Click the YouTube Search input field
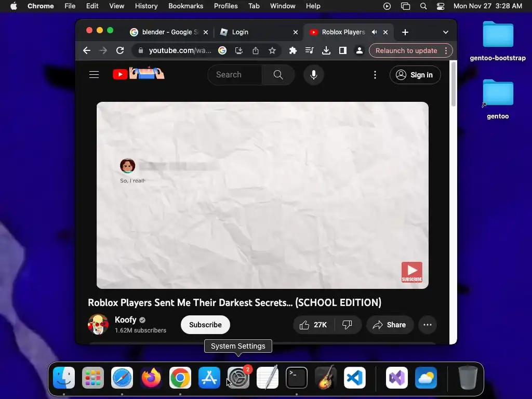Screen dimensions: 532x399 [x=235, y=75]
